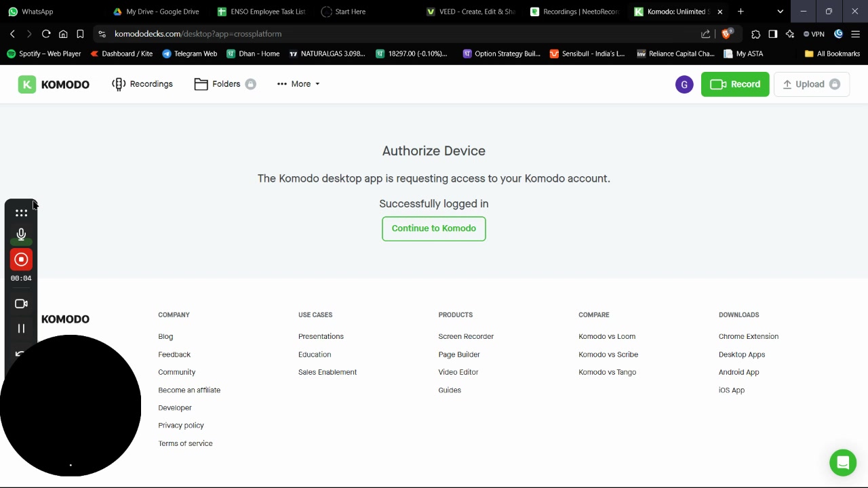This screenshot has height=488, width=868.
Task: Open Option Strategy Builder bookmark
Action: point(502,54)
